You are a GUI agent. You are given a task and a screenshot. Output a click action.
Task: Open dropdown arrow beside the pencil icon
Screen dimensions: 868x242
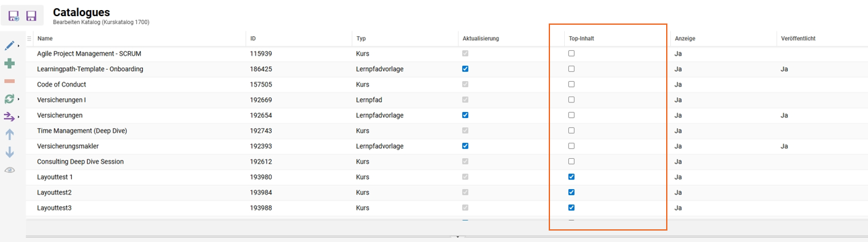tap(18, 46)
